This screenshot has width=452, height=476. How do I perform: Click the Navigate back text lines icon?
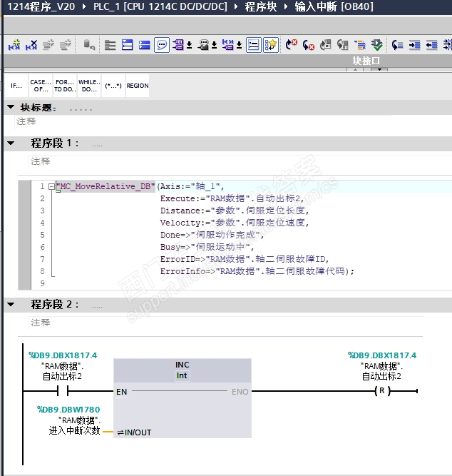pos(397,45)
